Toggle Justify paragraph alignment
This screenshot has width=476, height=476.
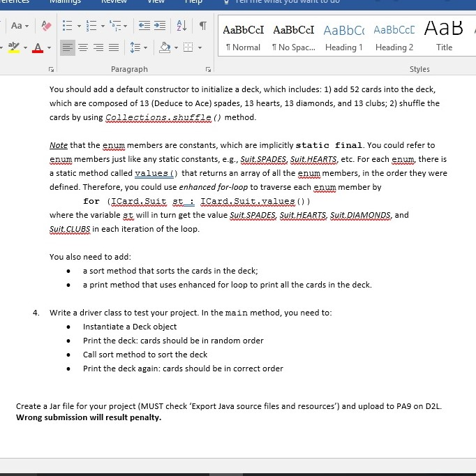[x=114, y=48]
